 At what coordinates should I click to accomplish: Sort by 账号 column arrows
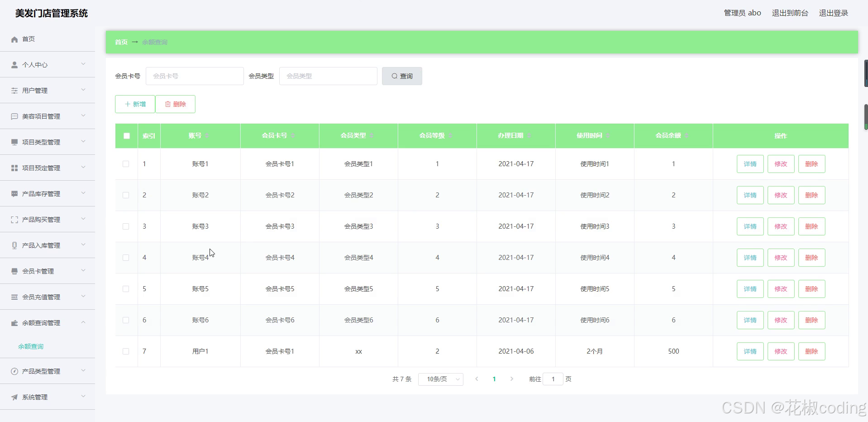pyautogui.click(x=207, y=135)
